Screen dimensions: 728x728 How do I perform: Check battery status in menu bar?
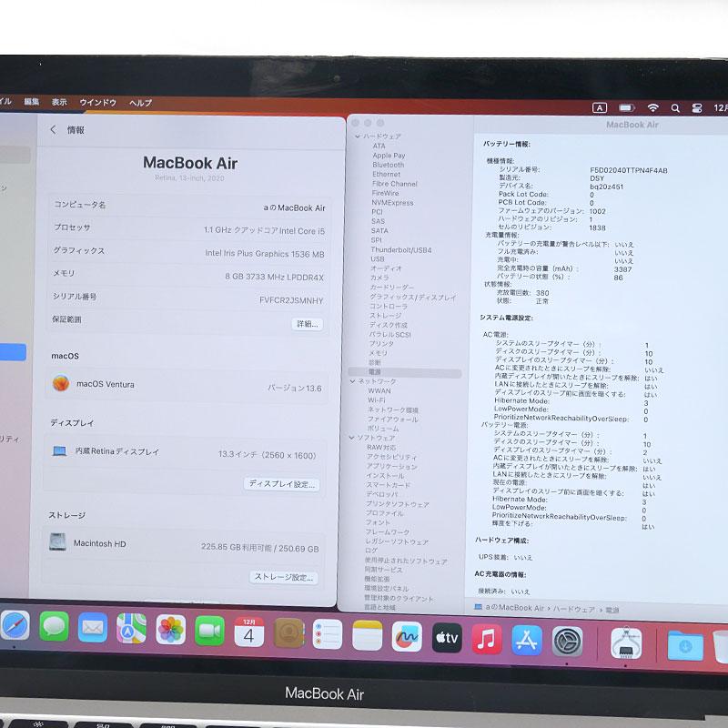[626, 108]
